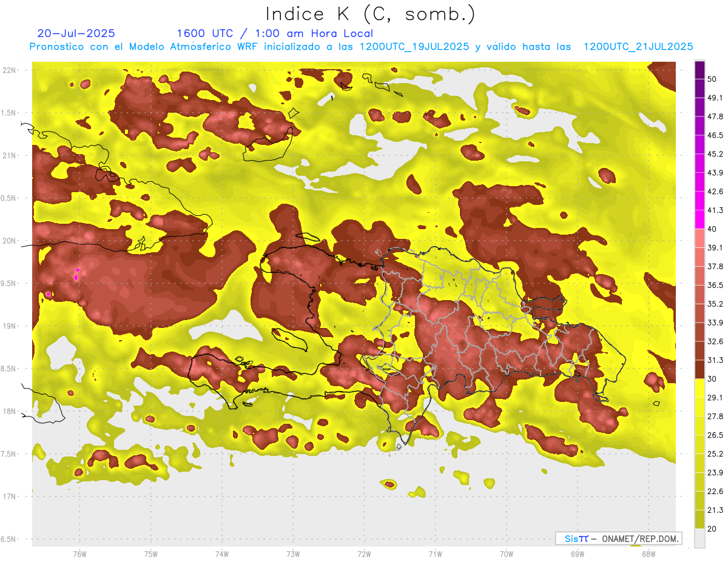Click colorbar value "46.5"
Viewport: 728px width, 562px height.
715,135
